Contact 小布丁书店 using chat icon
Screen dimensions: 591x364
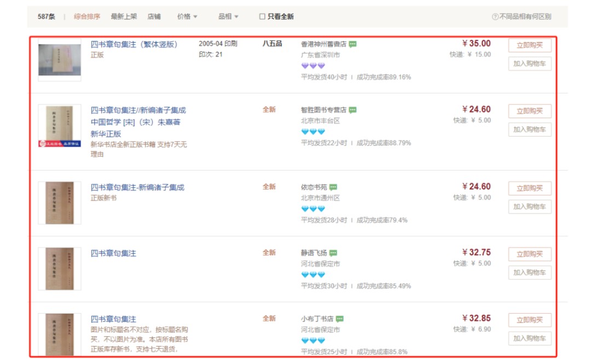(x=340, y=319)
